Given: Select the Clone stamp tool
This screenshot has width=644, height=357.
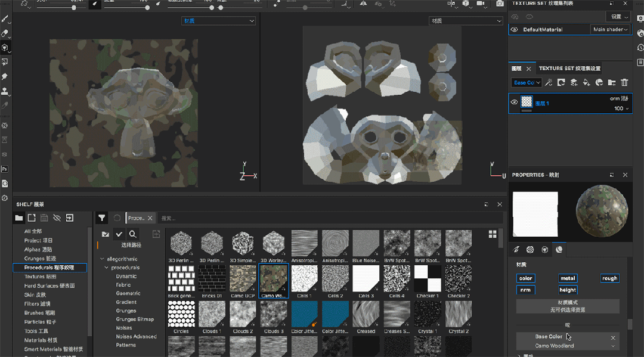Looking at the screenshot, I should [x=5, y=91].
